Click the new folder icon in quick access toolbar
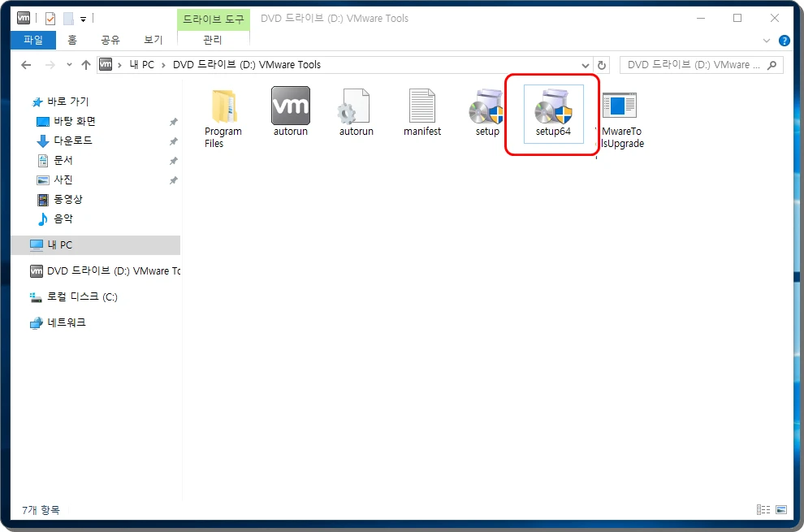This screenshot has width=804, height=532. click(68, 19)
